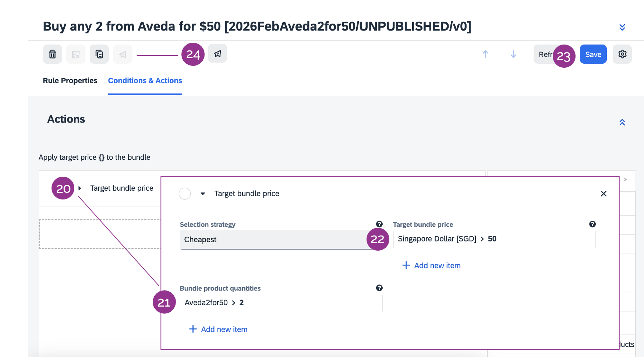Click the move down arrow icon
Image resolution: width=644 pixels, height=357 pixels.
pyautogui.click(x=513, y=54)
